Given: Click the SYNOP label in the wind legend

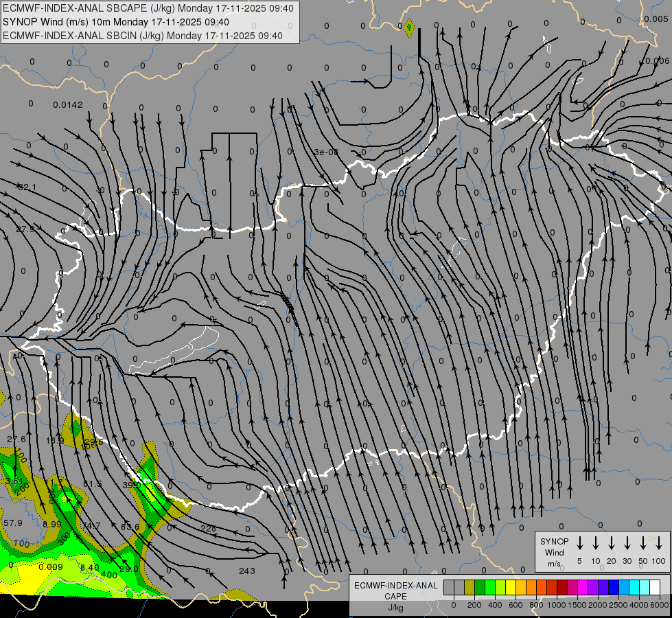Looking at the screenshot, I should (554, 541).
